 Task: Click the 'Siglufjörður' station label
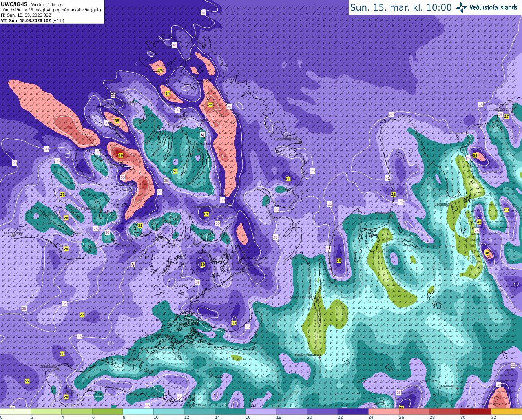click(502, 109)
